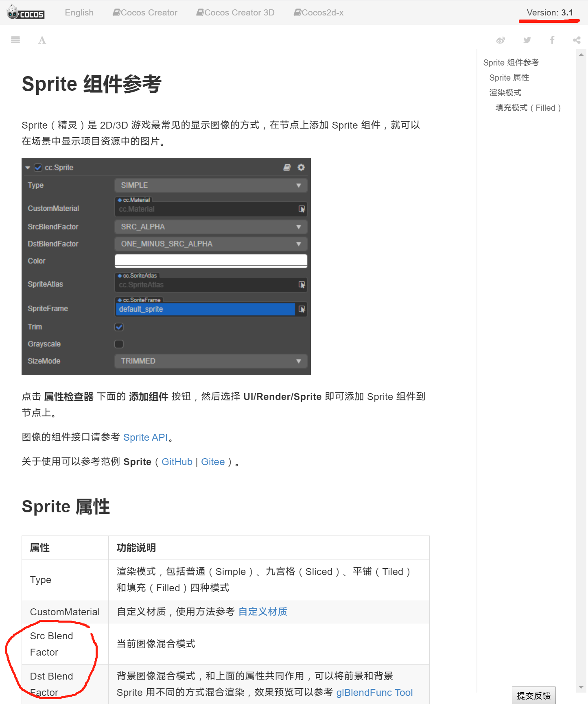588x704 pixels.
Task: Click the scrollbar down arrow
Action: pos(581,687)
